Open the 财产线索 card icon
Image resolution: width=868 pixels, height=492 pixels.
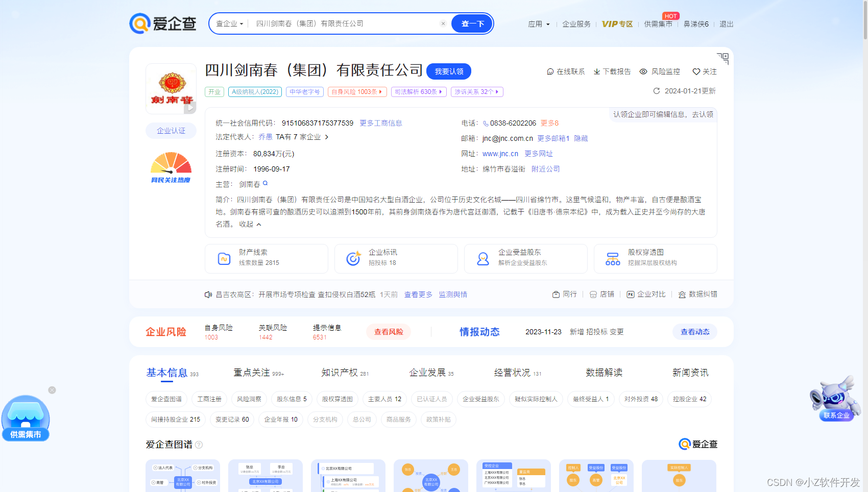(224, 259)
